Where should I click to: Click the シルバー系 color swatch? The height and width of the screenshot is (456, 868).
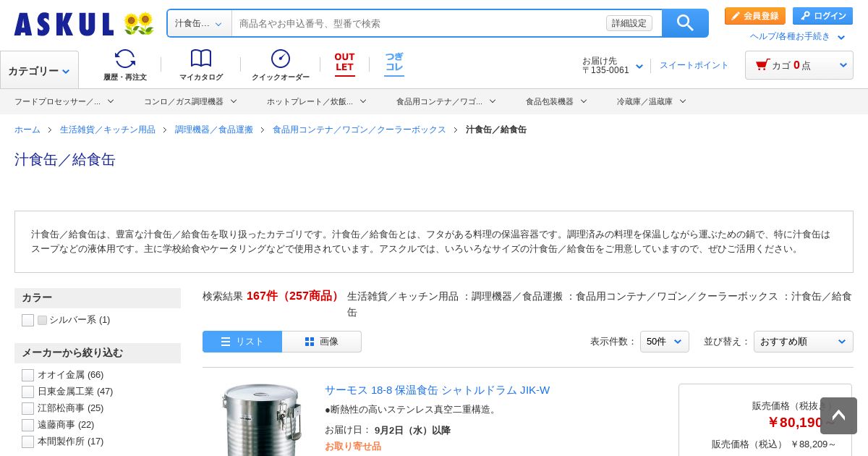pos(42,320)
